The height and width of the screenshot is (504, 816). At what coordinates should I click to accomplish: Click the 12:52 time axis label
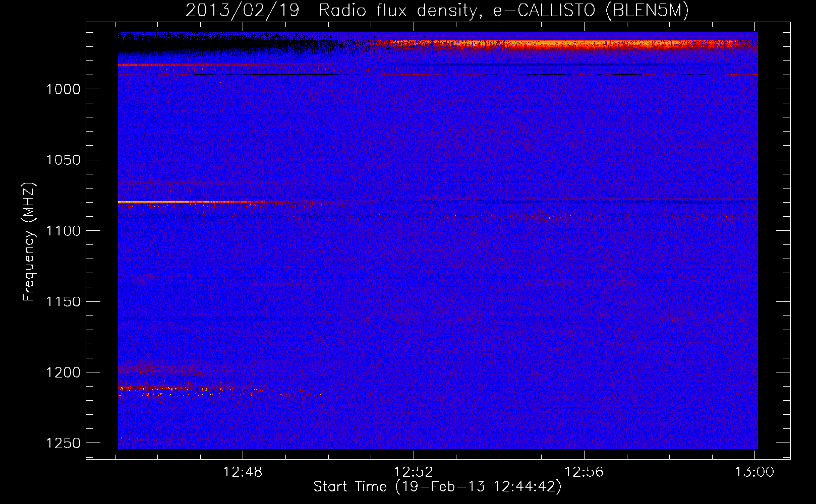tap(414, 472)
